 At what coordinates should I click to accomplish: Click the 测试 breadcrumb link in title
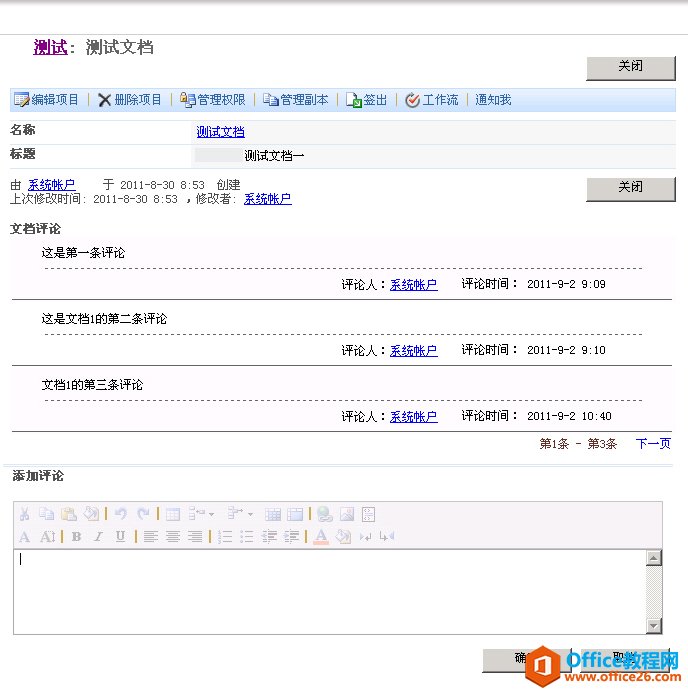[x=50, y=47]
